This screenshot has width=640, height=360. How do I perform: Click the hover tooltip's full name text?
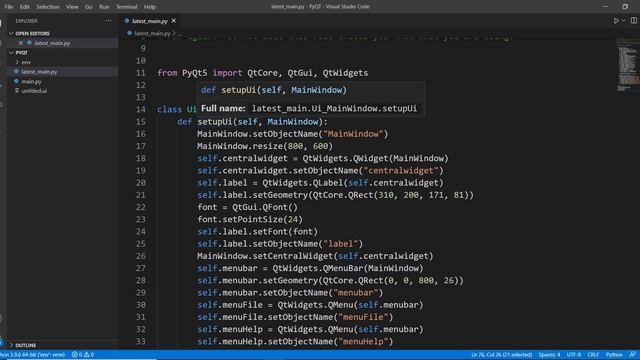pyautogui.click(x=334, y=109)
